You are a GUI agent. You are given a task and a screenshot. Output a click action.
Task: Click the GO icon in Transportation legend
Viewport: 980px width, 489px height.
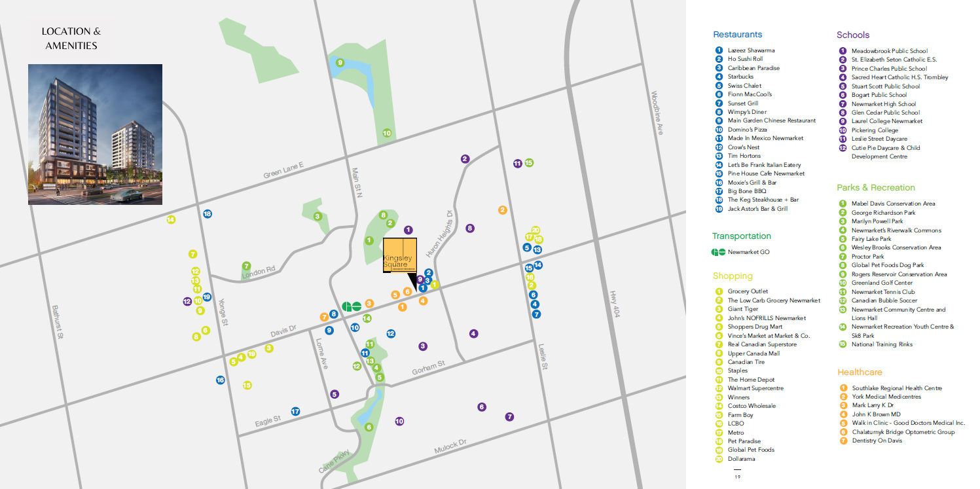[718, 252]
